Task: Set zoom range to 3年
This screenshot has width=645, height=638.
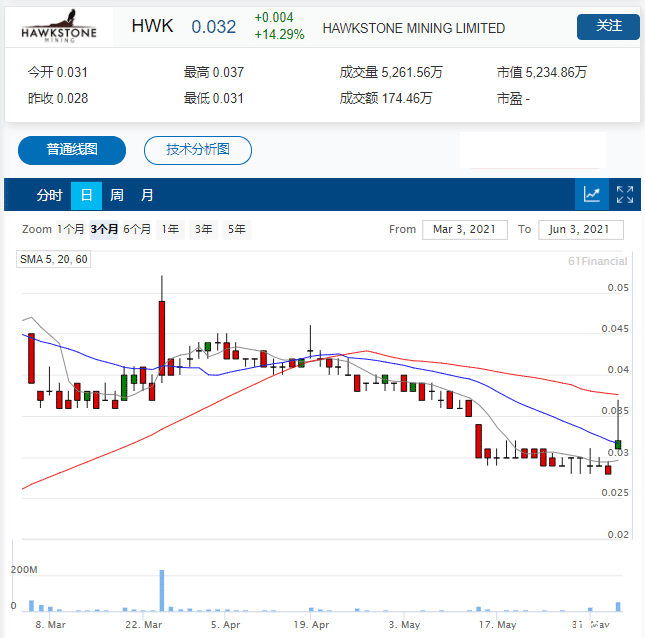Action: coord(204,229)
